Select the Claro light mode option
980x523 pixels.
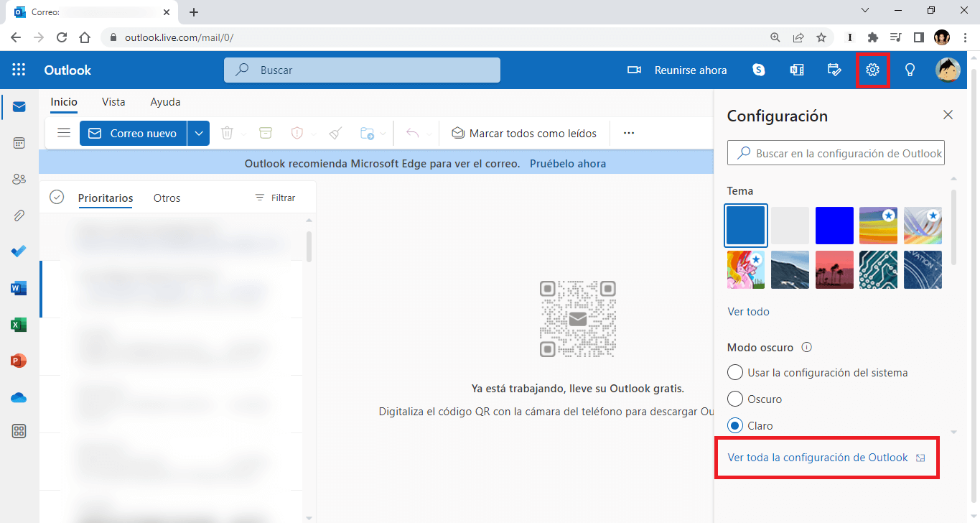pyautogui.click(x=750, y=425)
